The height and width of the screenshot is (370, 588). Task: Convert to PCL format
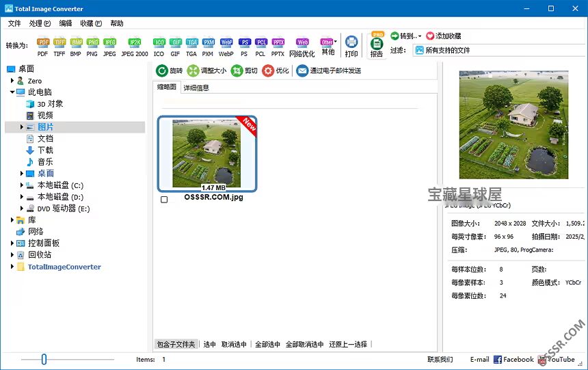pyautogui.click(x=260, y=46)
